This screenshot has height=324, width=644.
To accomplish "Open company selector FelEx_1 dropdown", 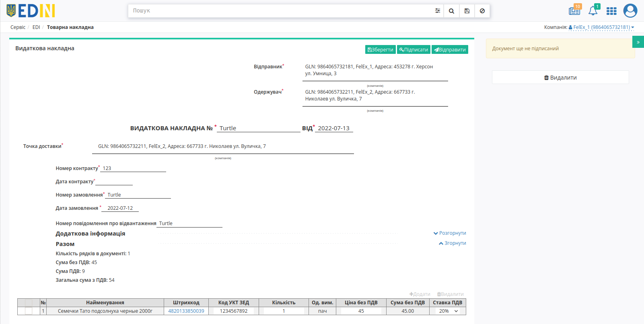I will pyautogui.click(x=601, y=27).
